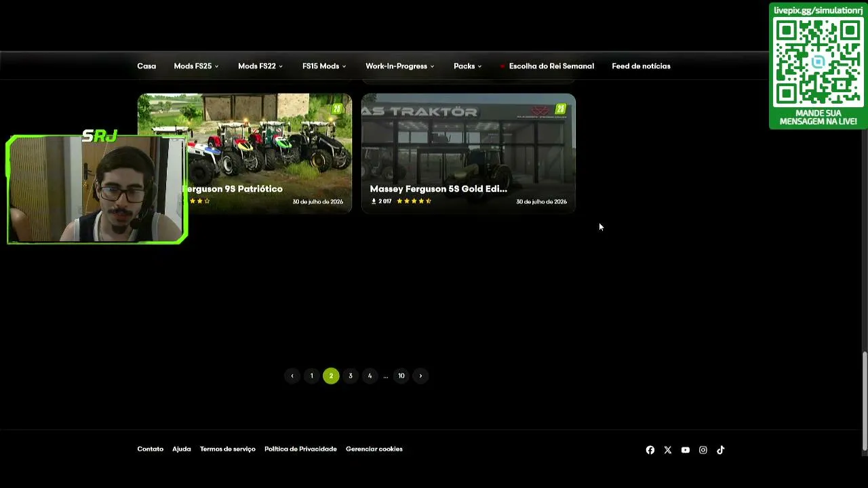Open the Política de Privacidade link

click(x=300, y=449)
